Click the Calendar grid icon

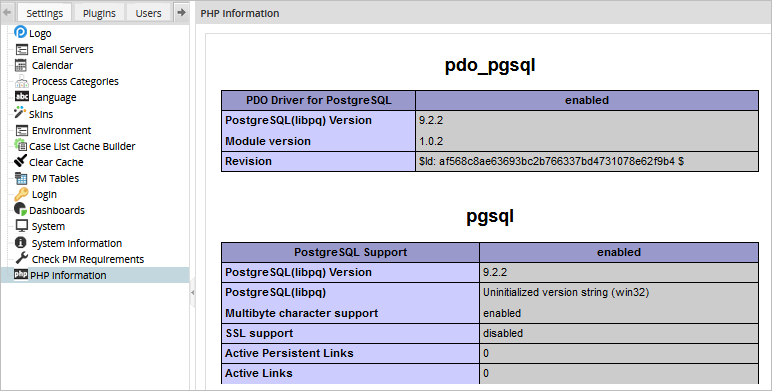pos(21,65)
